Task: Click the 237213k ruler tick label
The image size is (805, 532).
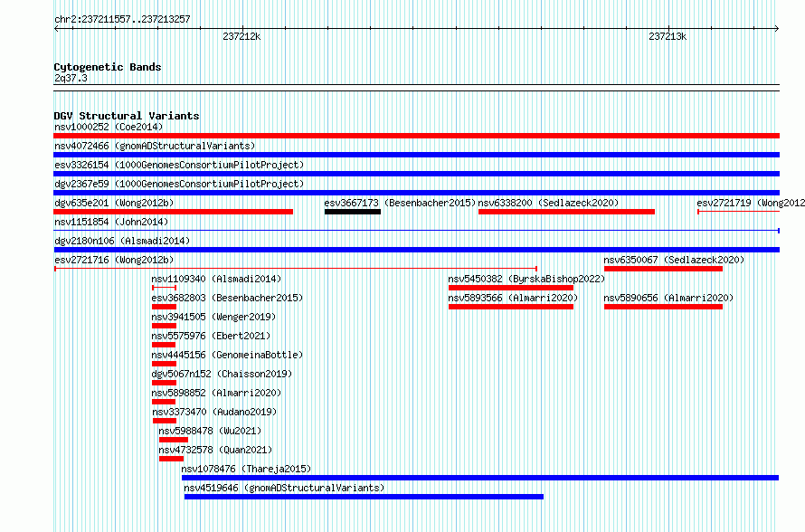Action: (668, 36)
